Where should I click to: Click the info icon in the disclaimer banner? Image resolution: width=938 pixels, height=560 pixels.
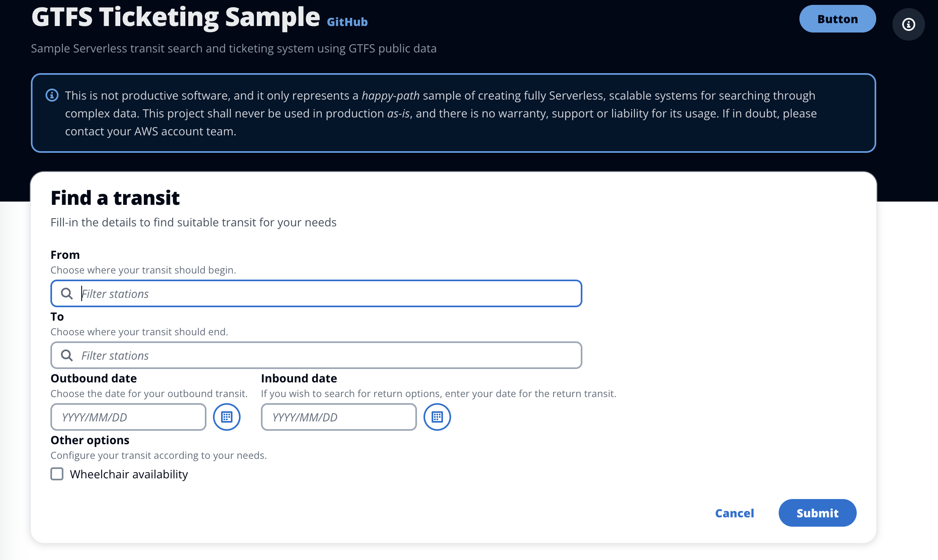pos(52,96)
